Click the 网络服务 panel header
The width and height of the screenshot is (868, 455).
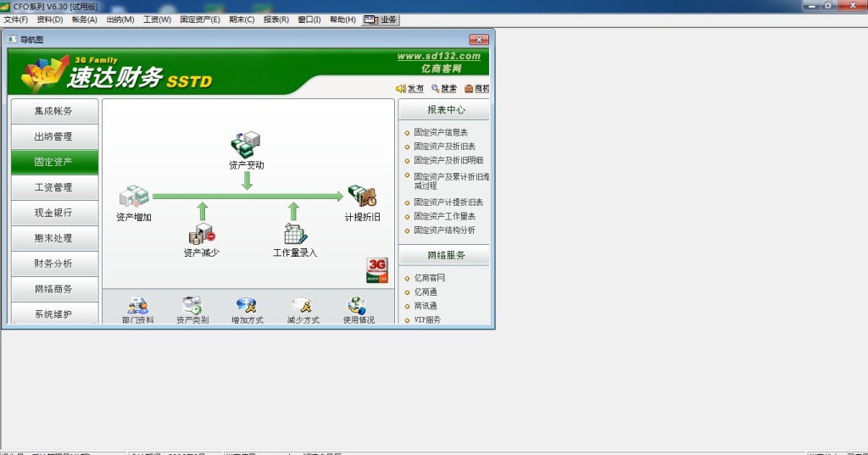pyautogui.click(x=444, y=255)
